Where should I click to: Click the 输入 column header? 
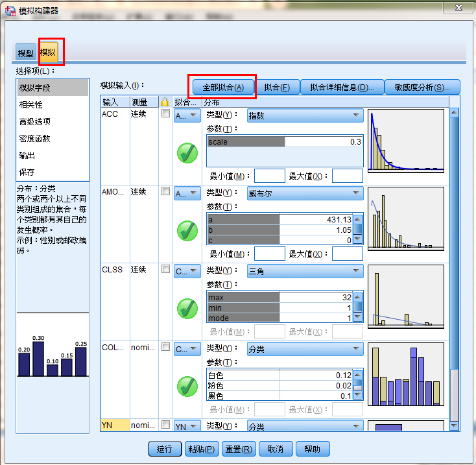[115, 102]
